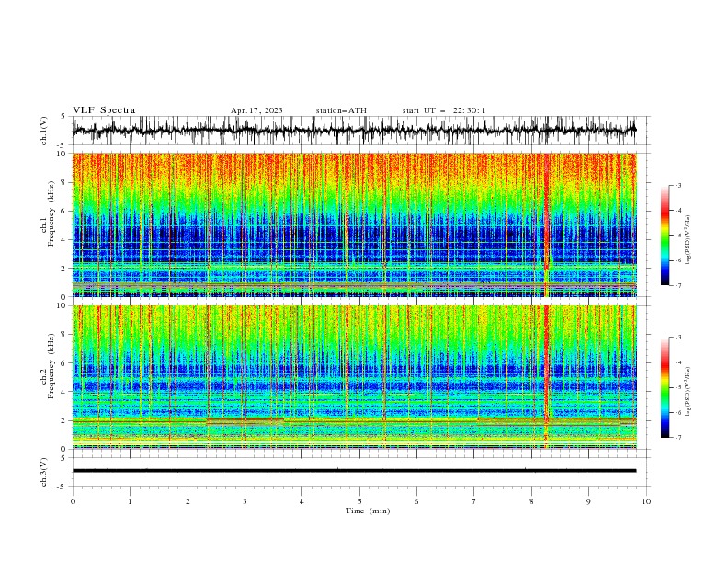Click the ch.3 flat voltage trace
This screenshot has width=728, height=563.
(x=354, y=471)
